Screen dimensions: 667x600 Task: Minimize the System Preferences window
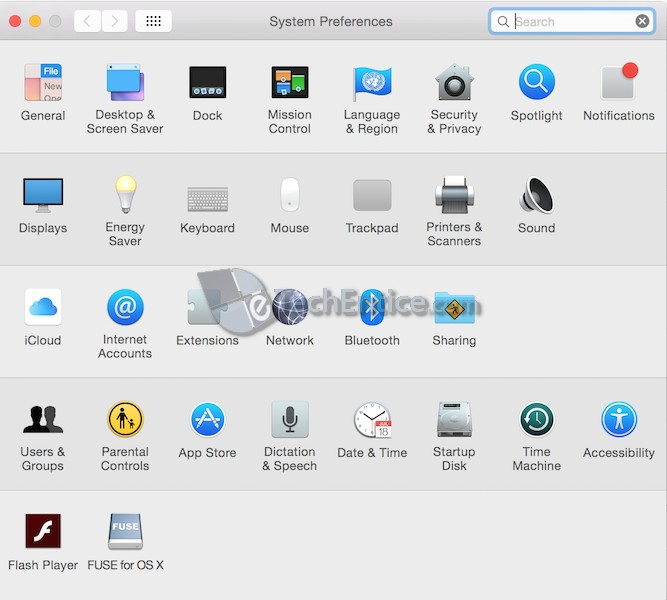tap(35, 21)
